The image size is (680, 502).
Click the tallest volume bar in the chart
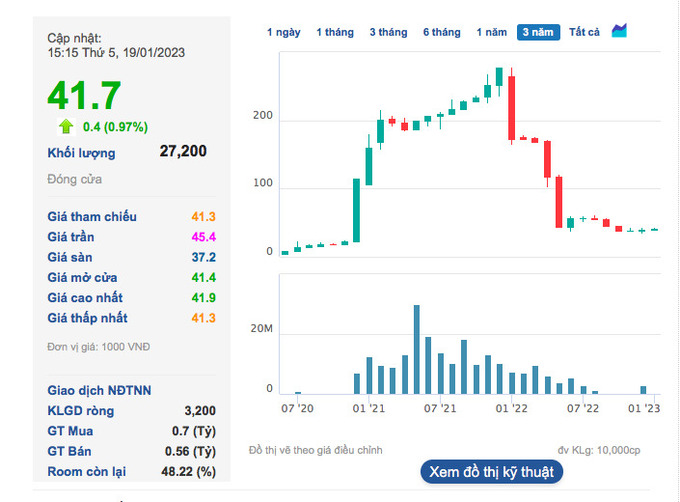point(417,349)
